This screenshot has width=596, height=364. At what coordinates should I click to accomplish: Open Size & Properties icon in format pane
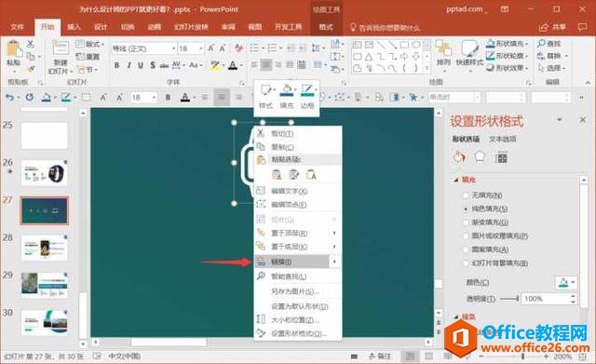click(501, 157)
